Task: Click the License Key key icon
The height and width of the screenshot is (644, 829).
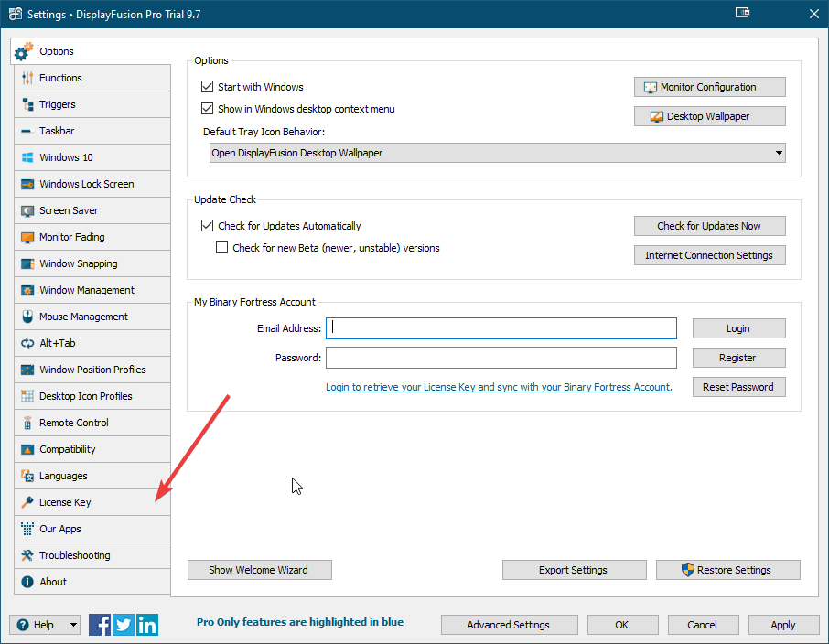Action: [27, 502]
